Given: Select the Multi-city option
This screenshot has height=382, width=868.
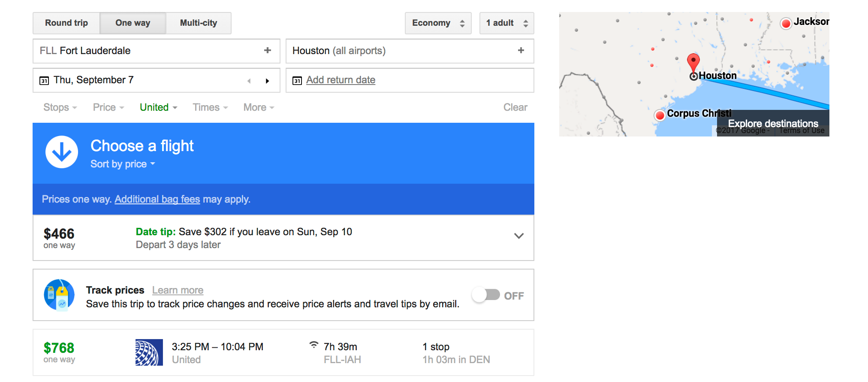Looking at the screenshot, I should [x=199, y=23].
